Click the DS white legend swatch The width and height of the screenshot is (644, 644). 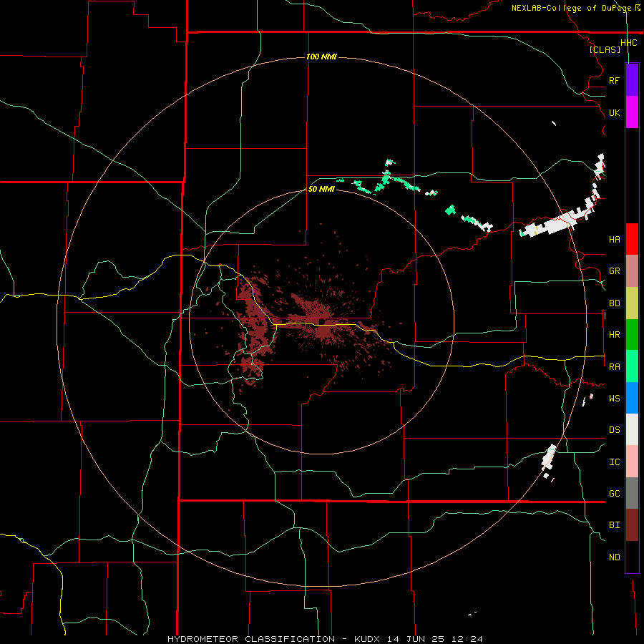(x=632, y=429)
